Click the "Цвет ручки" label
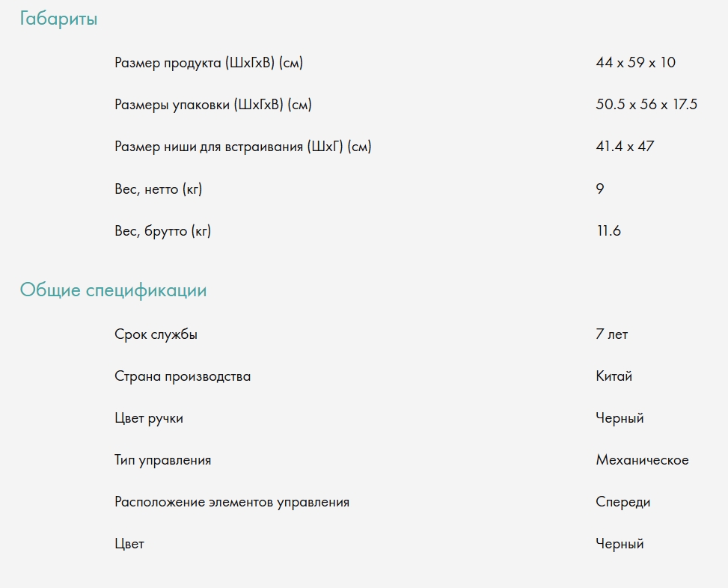Screen dimensions: 728x588 click(149, 418)
